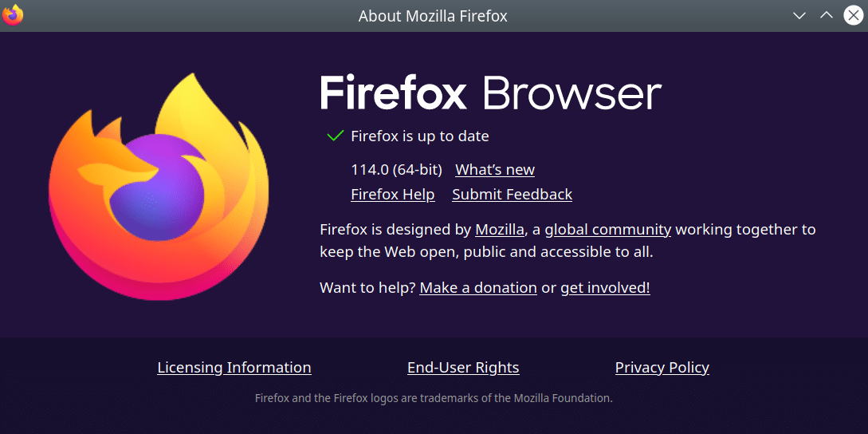The image size is (868, 434).
Task: Maximize the window with the up chevron
Action: (x=827, y=15)
